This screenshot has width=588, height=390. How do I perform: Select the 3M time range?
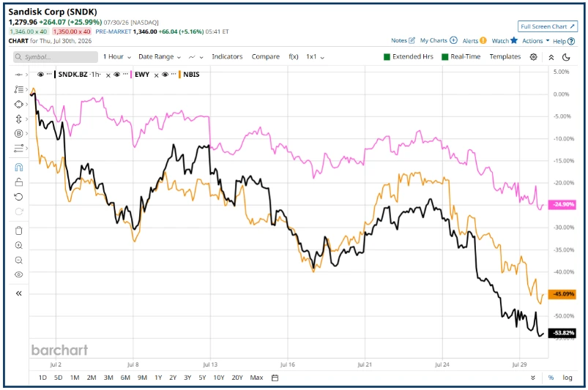(x=108, y=378)
